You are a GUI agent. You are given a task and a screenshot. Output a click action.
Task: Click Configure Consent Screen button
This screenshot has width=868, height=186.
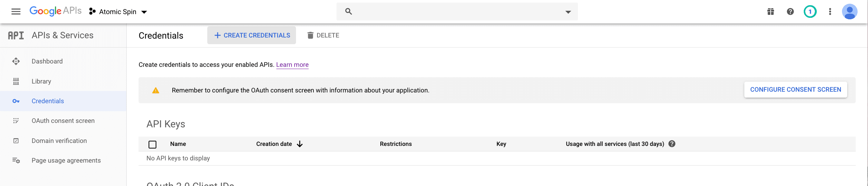[x=796, y=90]
